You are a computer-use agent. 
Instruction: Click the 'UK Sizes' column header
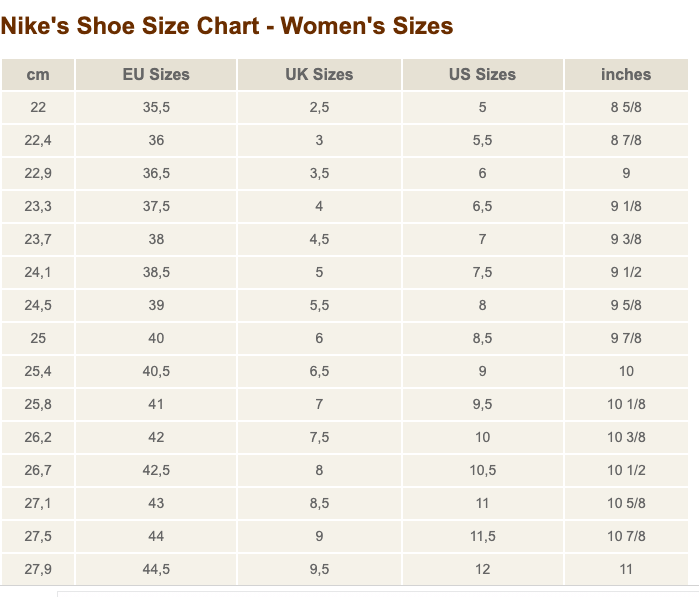click(x=319, y=74)
